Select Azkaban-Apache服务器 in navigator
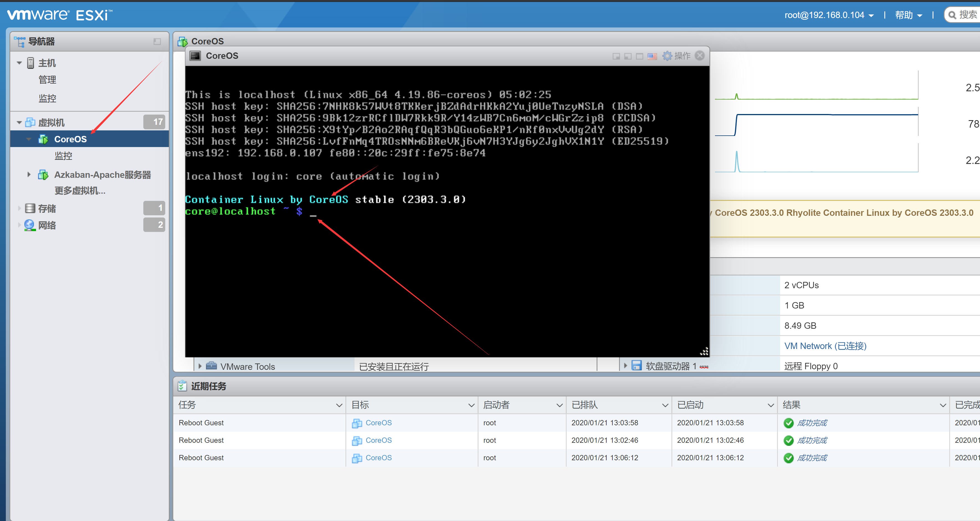Image resolution: width=980 pixels, height=521 pixels. click(x=103, y=175)
